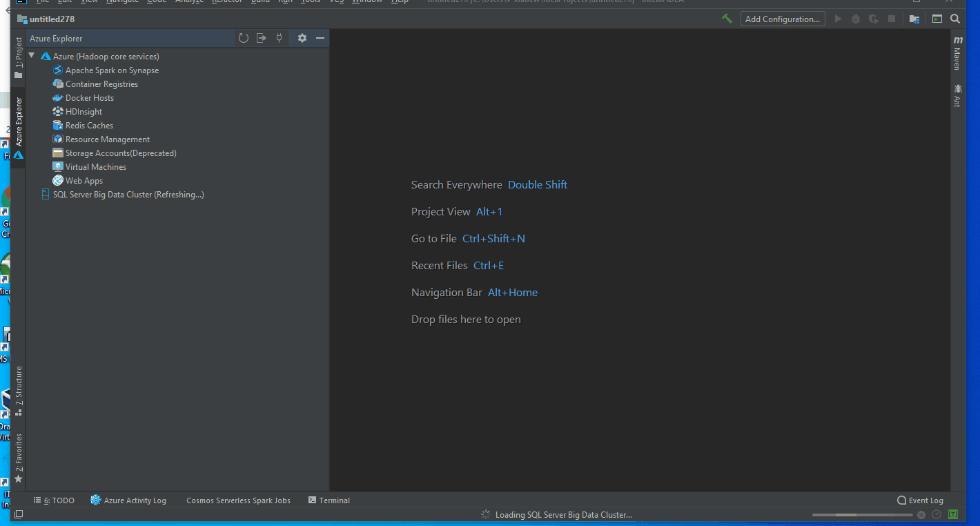Viewport: 980px width, 526px height.
Task: Open Project Structure via the blue folder icon
Action: pos(914,19)
